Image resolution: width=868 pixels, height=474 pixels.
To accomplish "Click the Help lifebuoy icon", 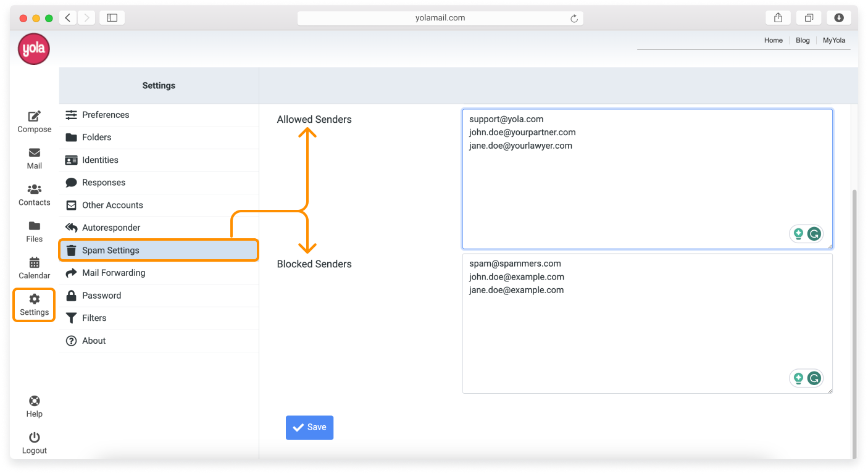I will click(x=35, y=402).
